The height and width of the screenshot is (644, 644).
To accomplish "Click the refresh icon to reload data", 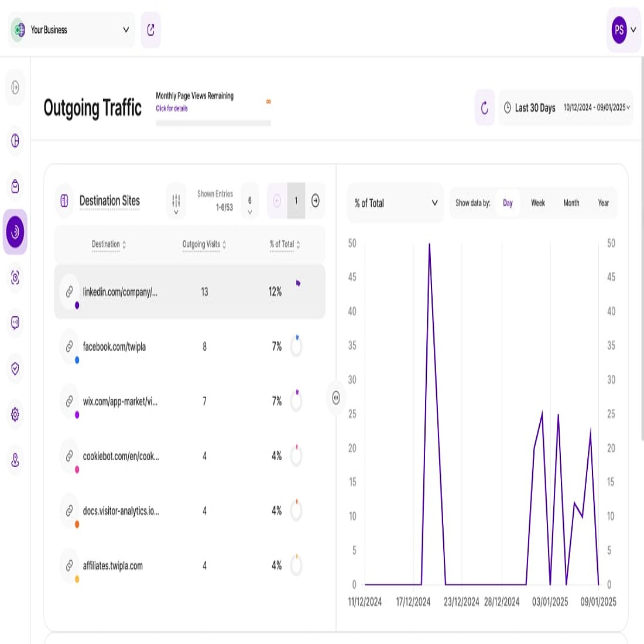I will pos(484,108).
